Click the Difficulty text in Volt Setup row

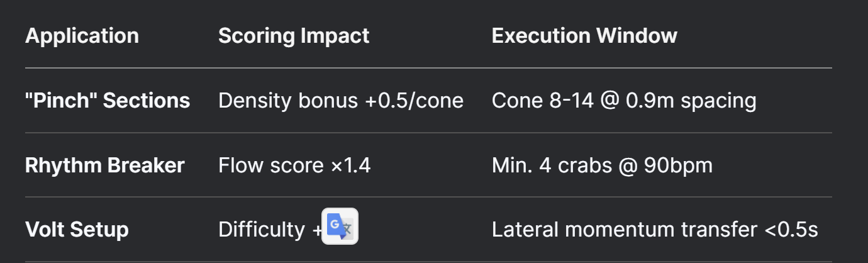[x=262, y=230]
